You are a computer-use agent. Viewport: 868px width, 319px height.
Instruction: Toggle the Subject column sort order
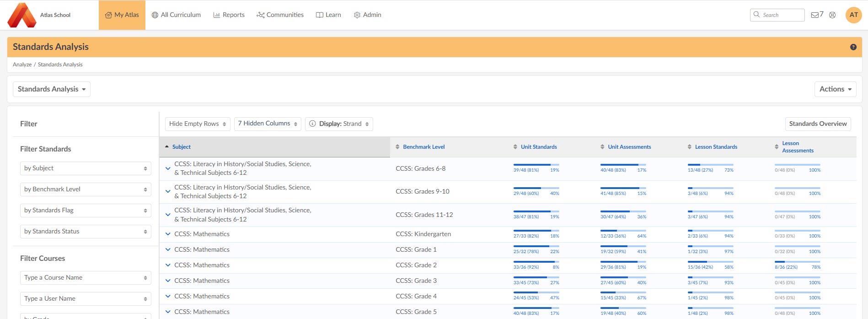tap(167, 147)
